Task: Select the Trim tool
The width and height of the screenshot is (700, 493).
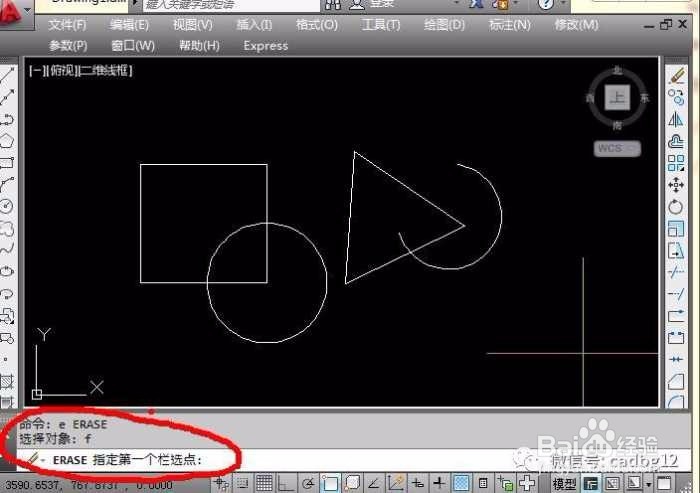Action: point(676,272)
